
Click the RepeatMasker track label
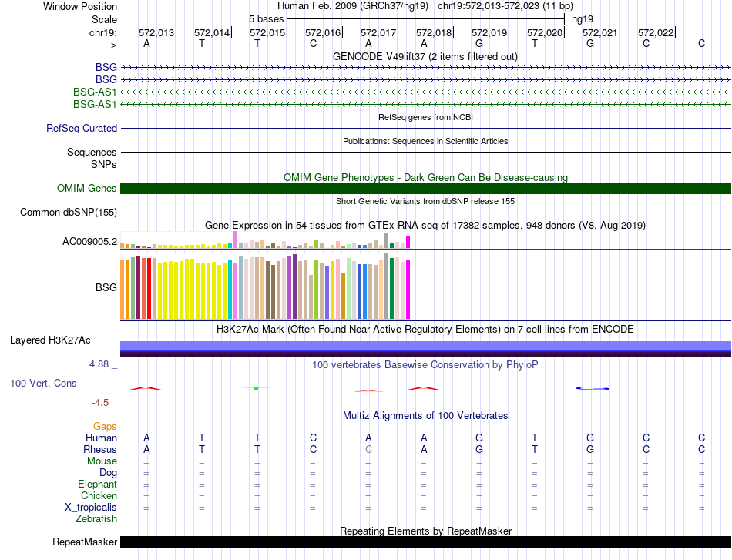click(x=85, y=542)
